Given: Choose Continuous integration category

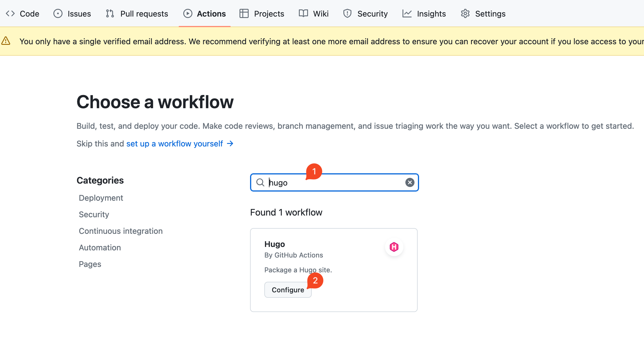Looking at the screenshot, I should tap(121, 231).
